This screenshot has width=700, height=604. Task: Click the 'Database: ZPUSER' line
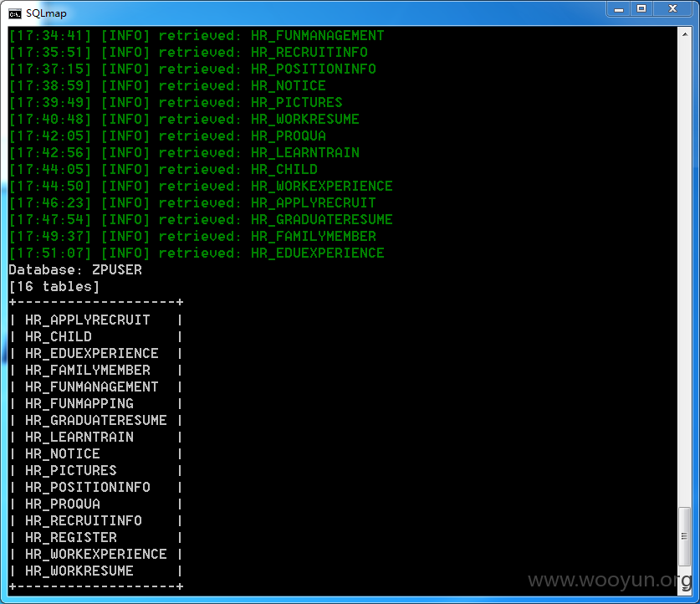(x=75, y=270)
